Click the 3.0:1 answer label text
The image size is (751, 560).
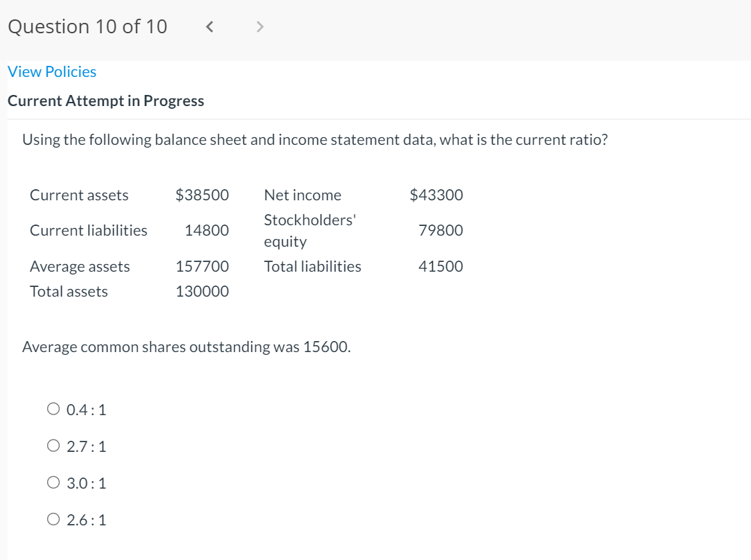click(x=86, y=483)
